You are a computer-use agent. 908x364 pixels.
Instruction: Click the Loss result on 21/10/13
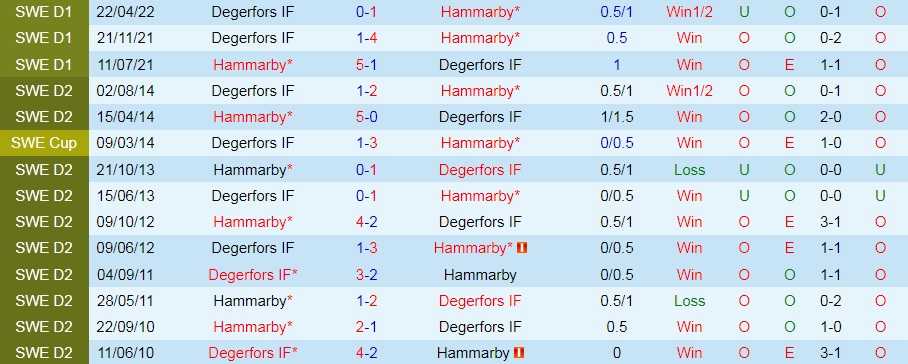point(689,170)
